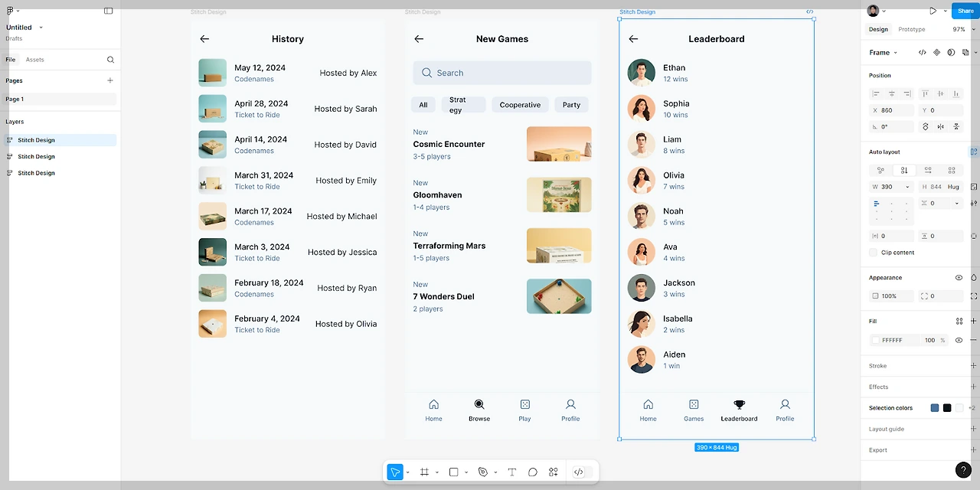Screen dimensions: 980x490
Task: Set auto layout to horizontal direction
Action: point(928,170)
